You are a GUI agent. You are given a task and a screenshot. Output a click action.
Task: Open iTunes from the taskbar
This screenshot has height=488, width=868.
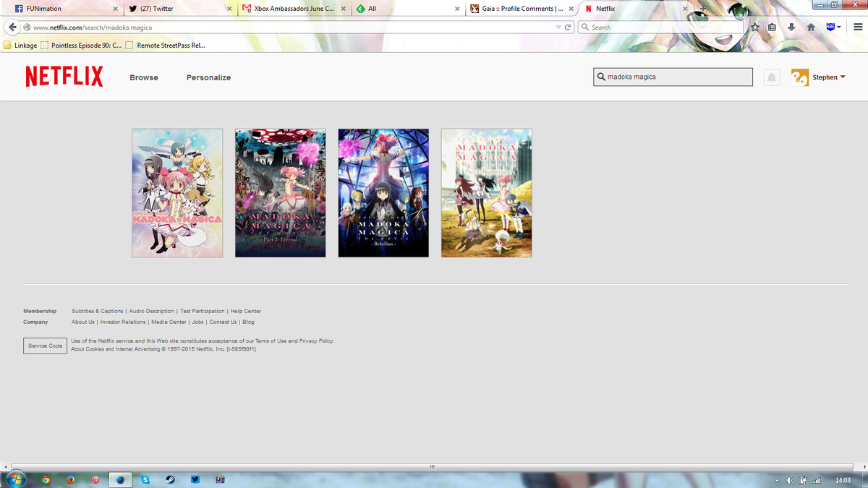click(x=95, y=479)
